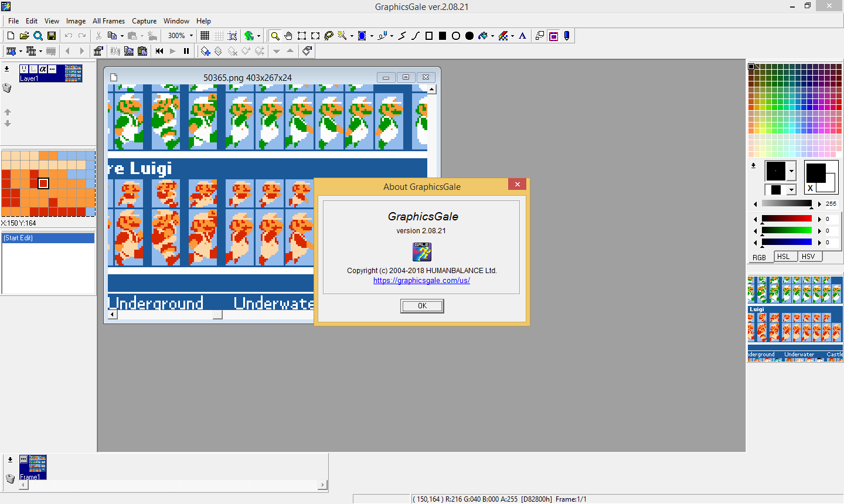This screenshot has height=504, width=844.
Task: Open the 300% zoom dropdown
Action: coord(191,36)
